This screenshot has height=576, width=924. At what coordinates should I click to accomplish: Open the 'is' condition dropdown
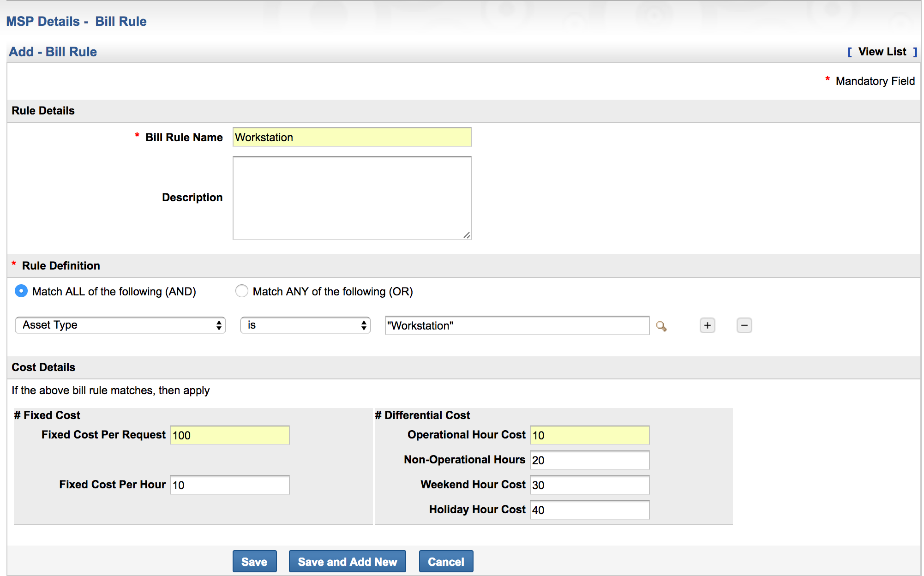point(305,325)
